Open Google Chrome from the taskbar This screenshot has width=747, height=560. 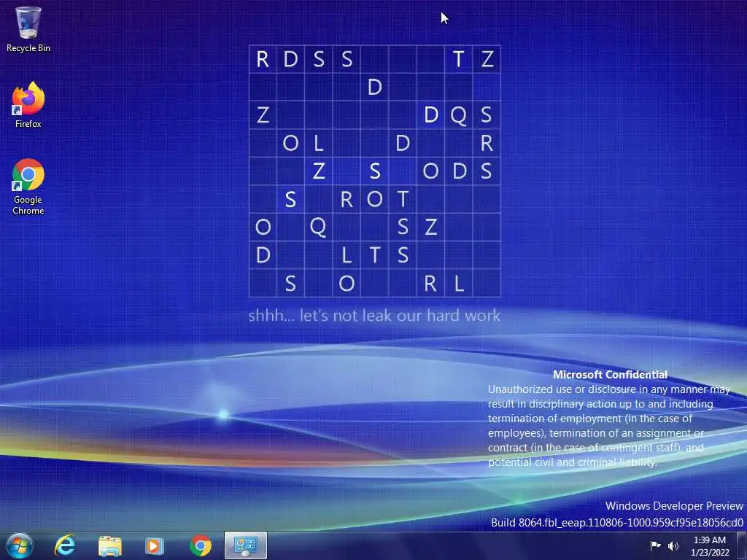pos(201,545)
